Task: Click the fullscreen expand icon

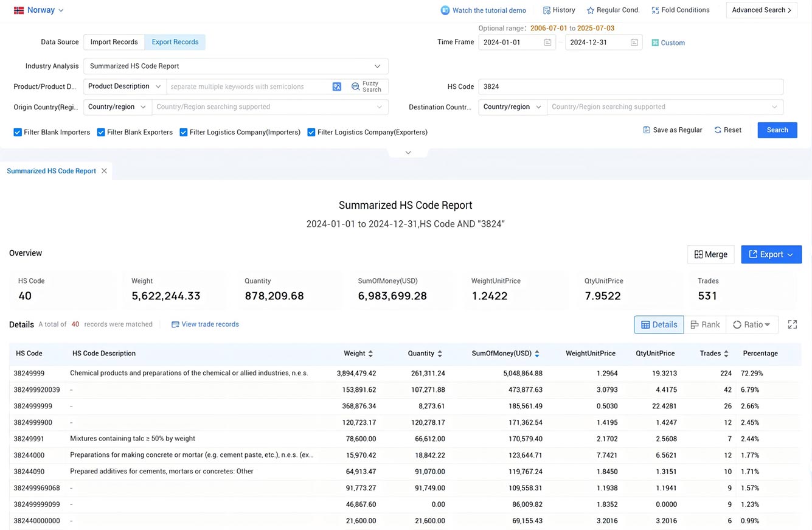Action: 793,325
